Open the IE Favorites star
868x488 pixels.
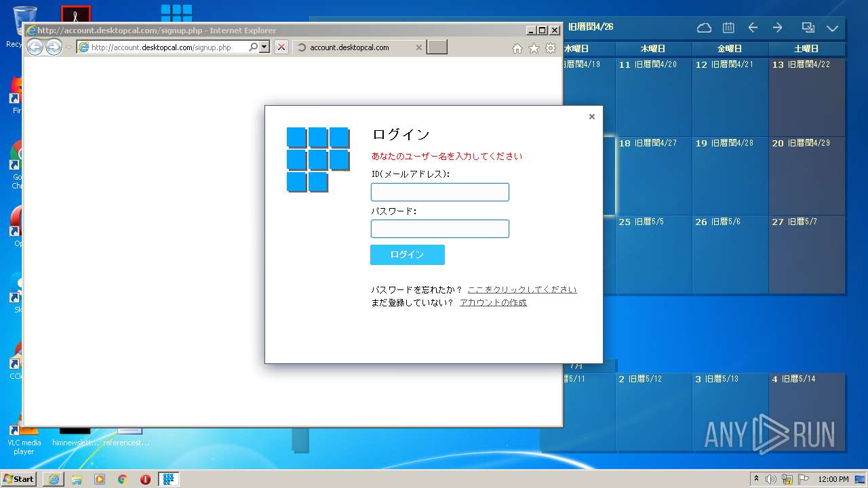click(x=534, y=48)
